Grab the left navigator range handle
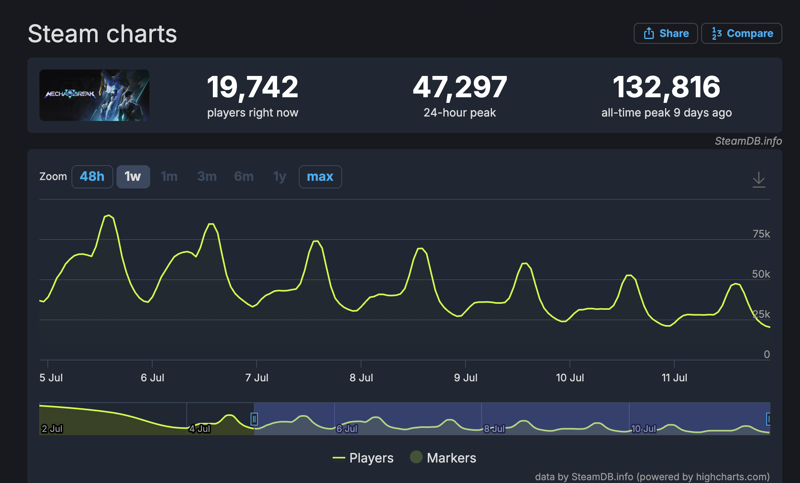 (254, 419)
